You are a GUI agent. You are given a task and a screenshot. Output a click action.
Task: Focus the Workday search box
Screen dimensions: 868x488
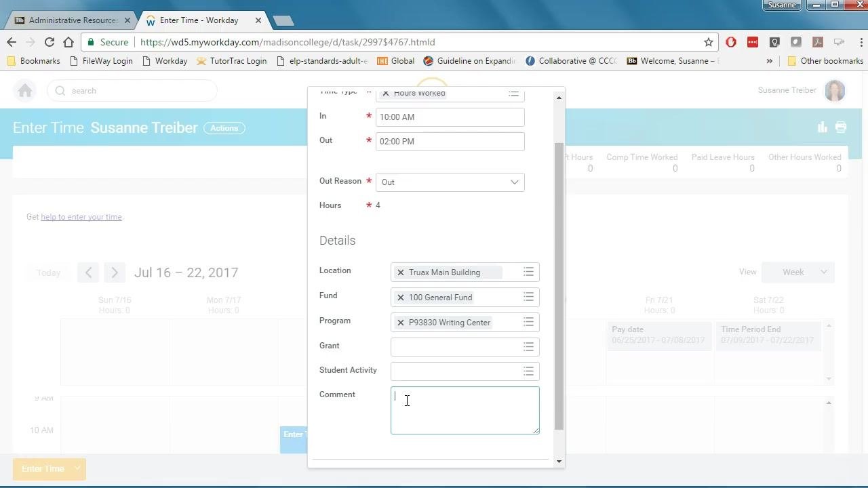pos(132,91)
